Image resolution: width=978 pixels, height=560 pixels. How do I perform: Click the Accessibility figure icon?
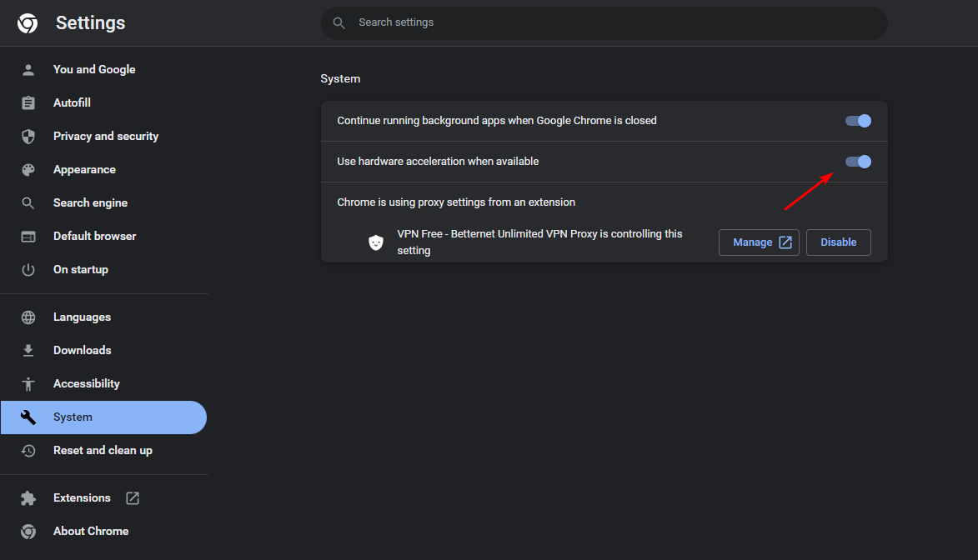(x=28, y=384)
